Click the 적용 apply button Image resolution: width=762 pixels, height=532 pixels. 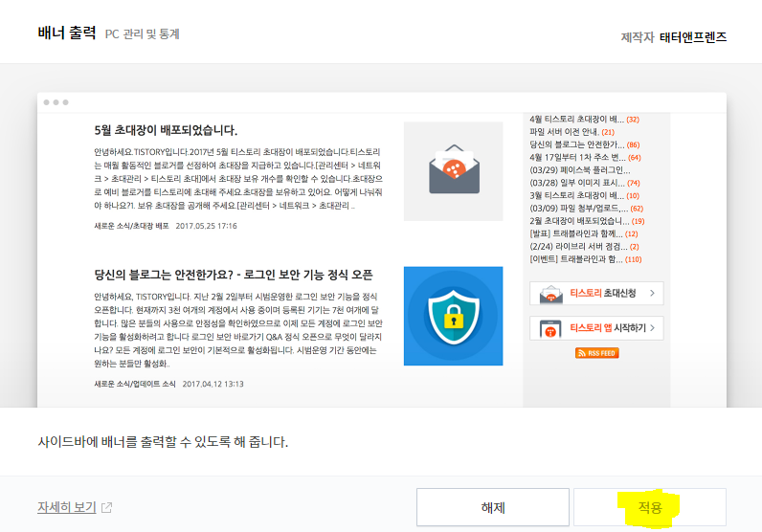point(650,507)
